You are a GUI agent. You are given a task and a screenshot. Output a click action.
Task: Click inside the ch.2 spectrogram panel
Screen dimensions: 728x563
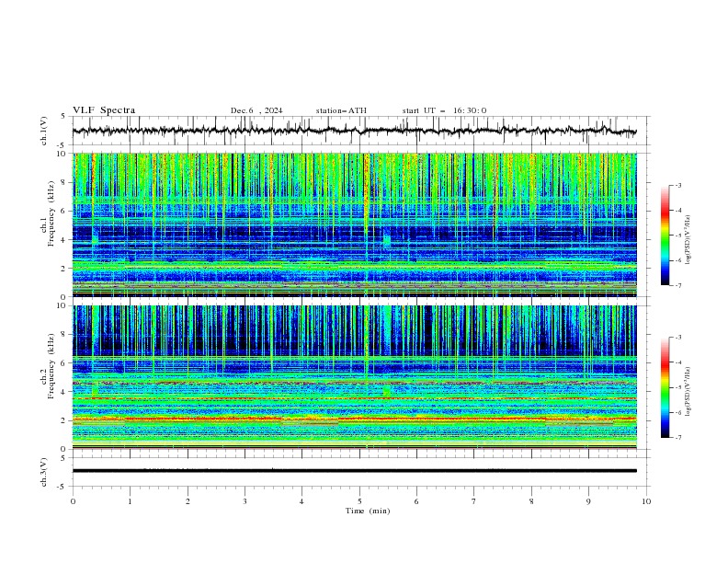point(354,377)
